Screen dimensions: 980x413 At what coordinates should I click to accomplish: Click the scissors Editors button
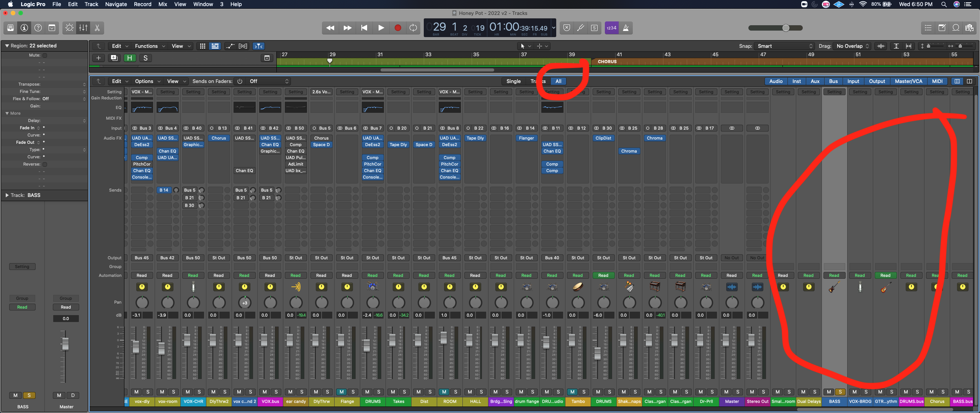(97, 28)
